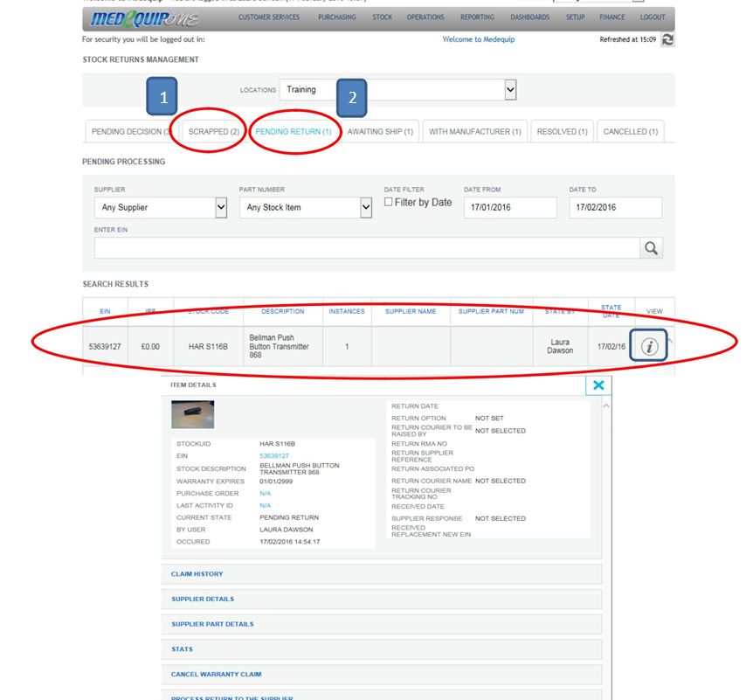Sort results by Instances column header
Screen dimensions: 753x700
347,311
